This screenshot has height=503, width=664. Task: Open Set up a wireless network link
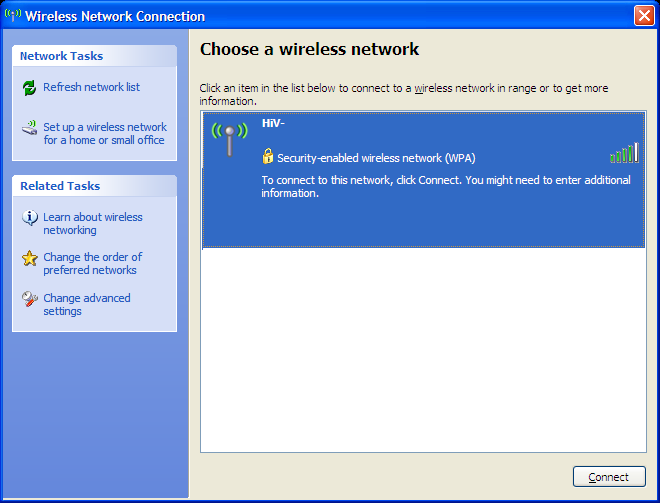pyautogui.click(x=105, y=134)
